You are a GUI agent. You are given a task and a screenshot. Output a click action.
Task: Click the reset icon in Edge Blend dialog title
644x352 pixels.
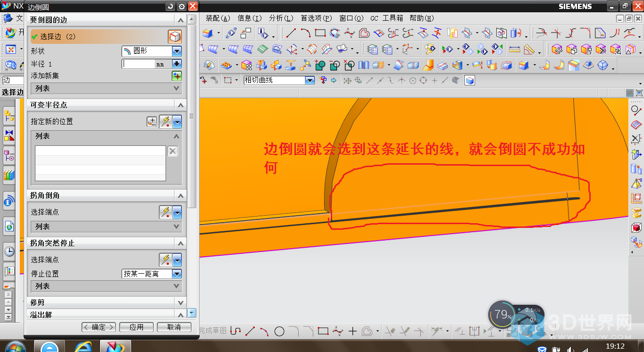171,7
